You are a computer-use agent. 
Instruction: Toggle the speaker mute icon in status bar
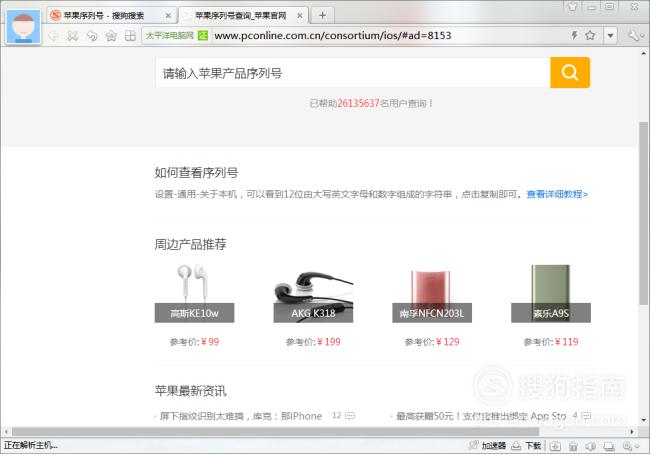591,446
